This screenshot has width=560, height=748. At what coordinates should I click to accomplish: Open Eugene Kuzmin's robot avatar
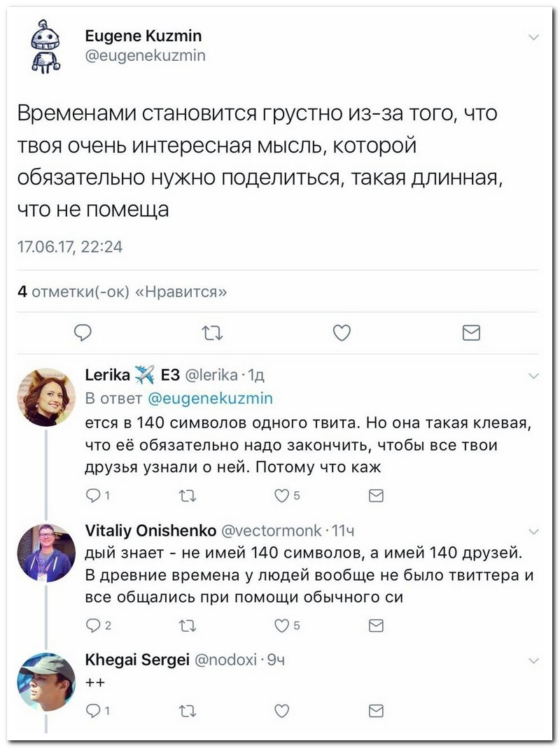pyautogui.click(x=45, y=46)
